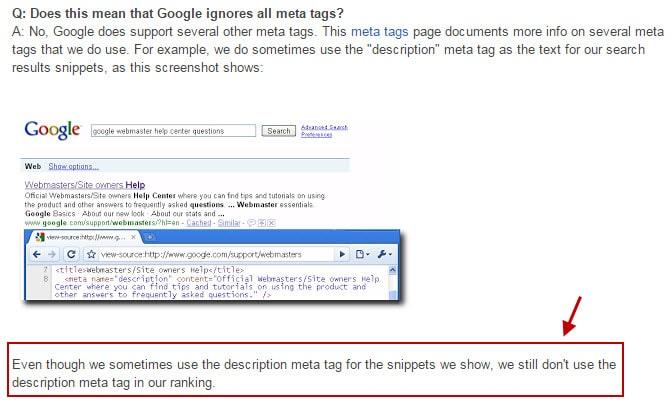Expand Show options link
The height and width of the screenshot is (402, 672).
(x=73, y=166)
